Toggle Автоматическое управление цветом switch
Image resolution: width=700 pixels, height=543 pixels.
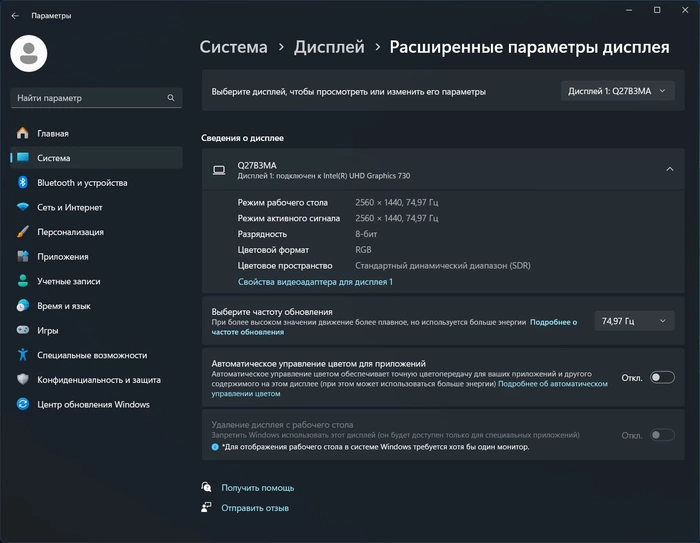tap(662, 378)
